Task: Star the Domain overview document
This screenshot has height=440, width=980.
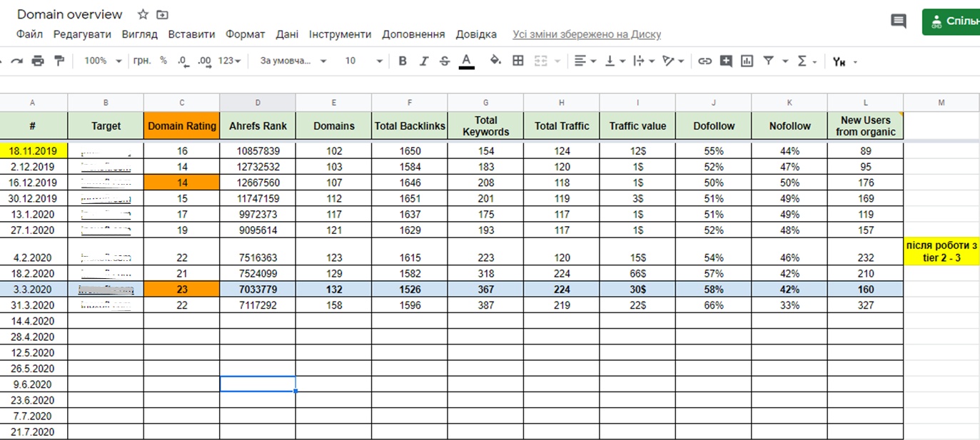Action: click(143, 14)
